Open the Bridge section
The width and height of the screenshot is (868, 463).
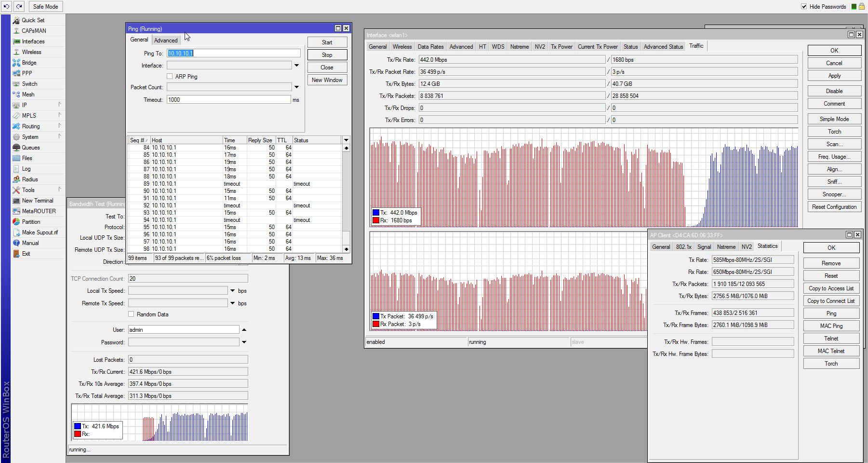[x=28, y=63]
